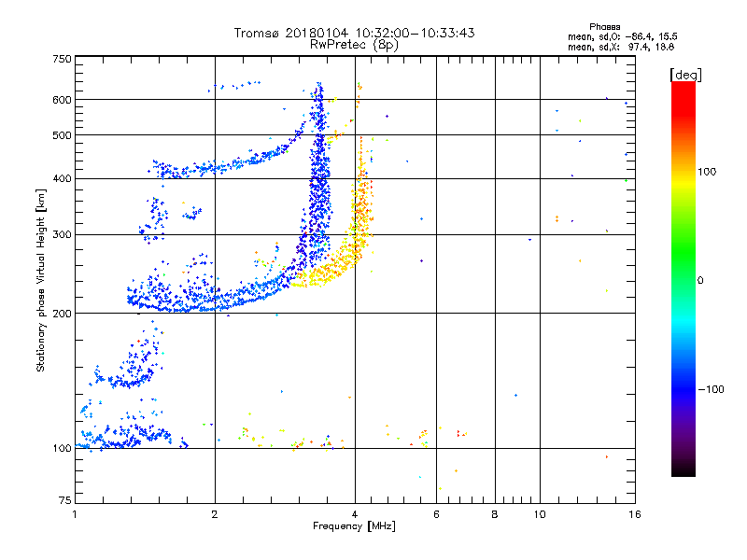Screen dimensions: 747x560
Task: Click the 'RwPretec (8p)' subtitle
Action: click(x=354, y=45)
